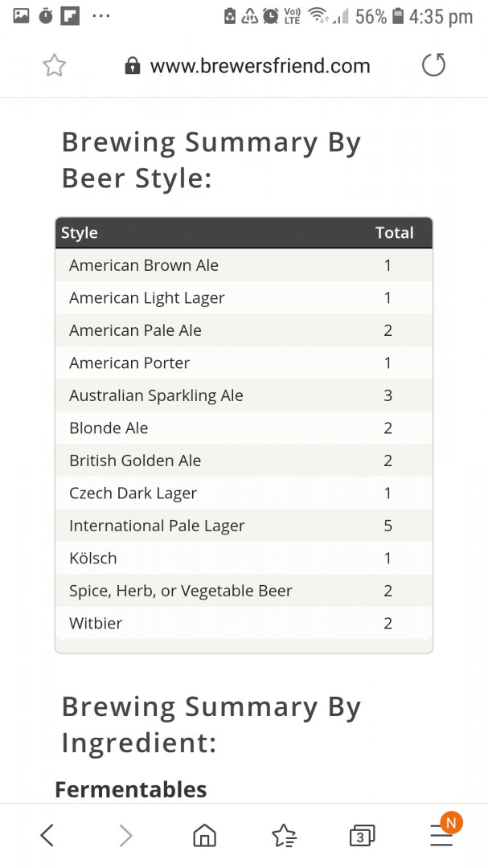Select the International Pale Lager row
The image size is (488, 868).
point(244,526)
